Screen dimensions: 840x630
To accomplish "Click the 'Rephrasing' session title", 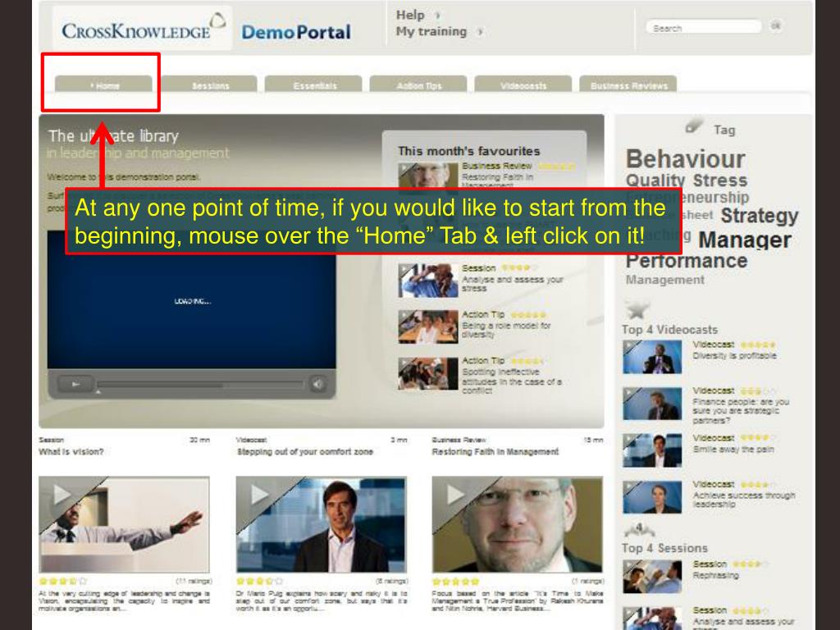I will tap(715, 575).
